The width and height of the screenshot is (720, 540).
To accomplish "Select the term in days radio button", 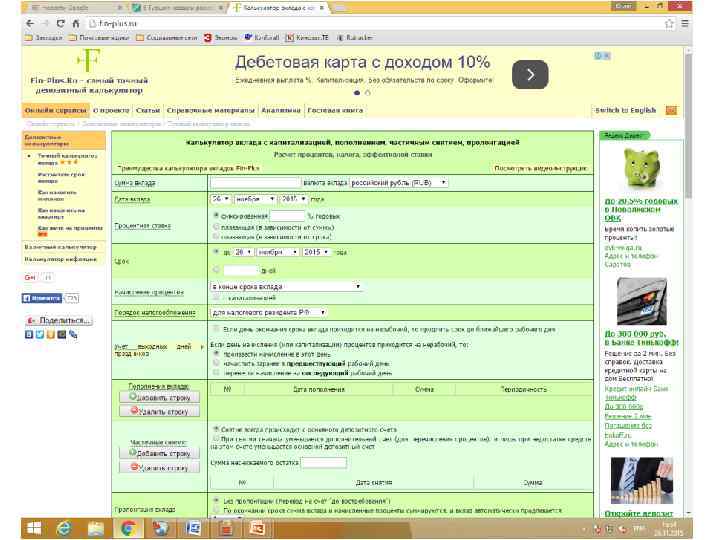I will 216,270.
